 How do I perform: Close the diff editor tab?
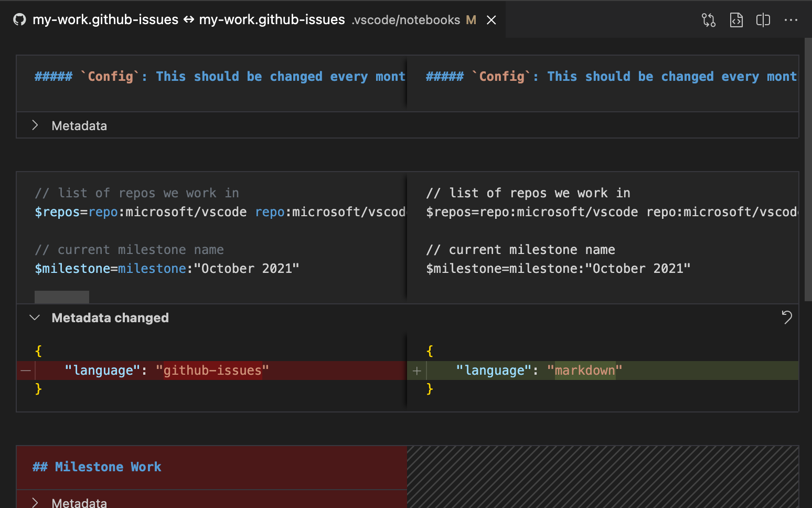point(491,19)
